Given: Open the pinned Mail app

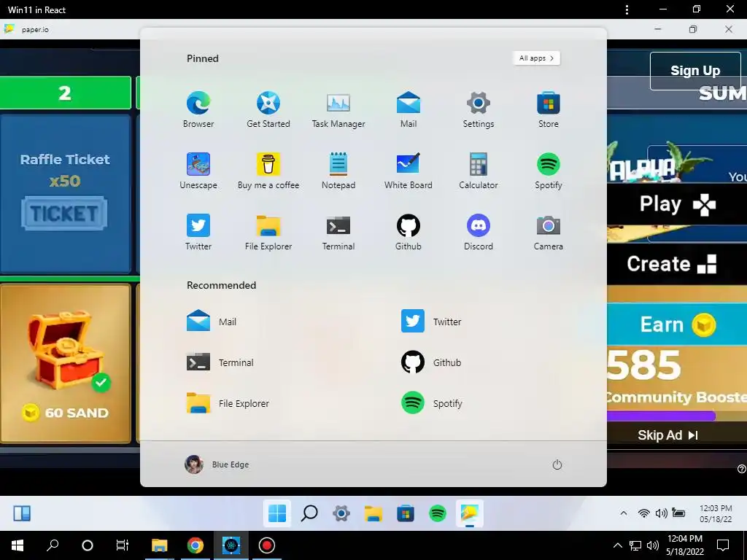Looking at the screenshot, I should (409, 109).
